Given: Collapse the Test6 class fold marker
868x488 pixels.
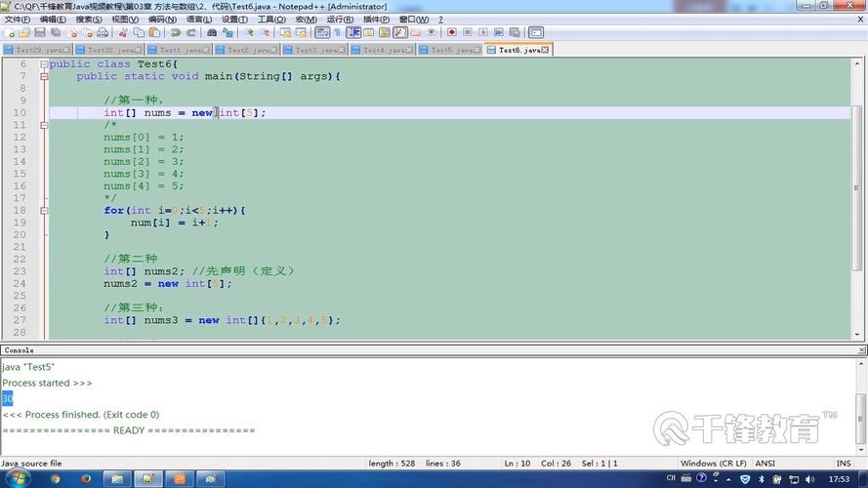Looking at the screenshot, I should [x=43, y=64].
